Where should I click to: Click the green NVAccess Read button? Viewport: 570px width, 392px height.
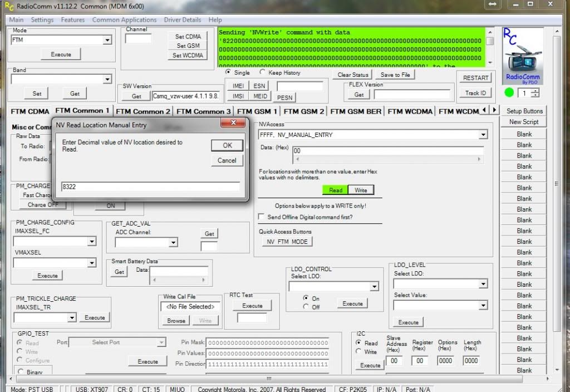point(335,190)
